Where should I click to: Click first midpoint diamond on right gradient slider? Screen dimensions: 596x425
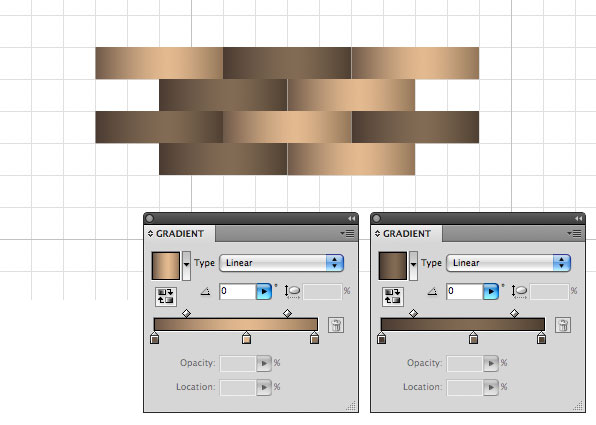pyautogui.click(x=413, y=313)
